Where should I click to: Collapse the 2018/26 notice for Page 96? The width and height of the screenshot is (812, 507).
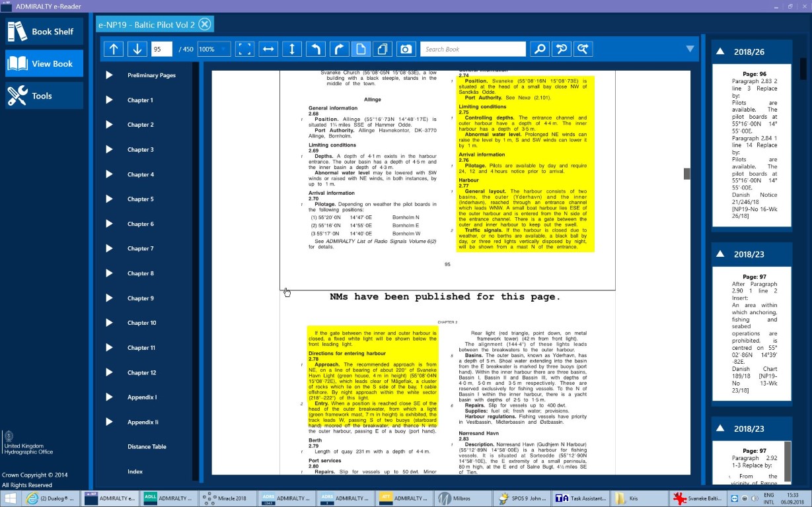720,51
